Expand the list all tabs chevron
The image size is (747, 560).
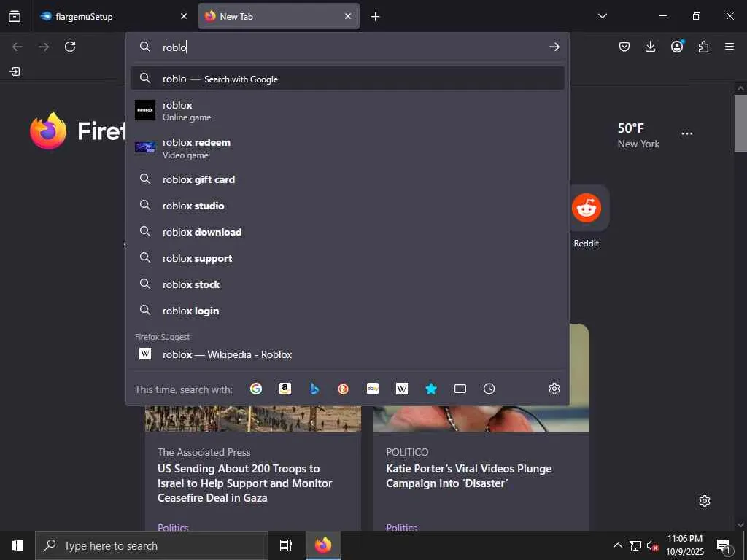(602, 16)
